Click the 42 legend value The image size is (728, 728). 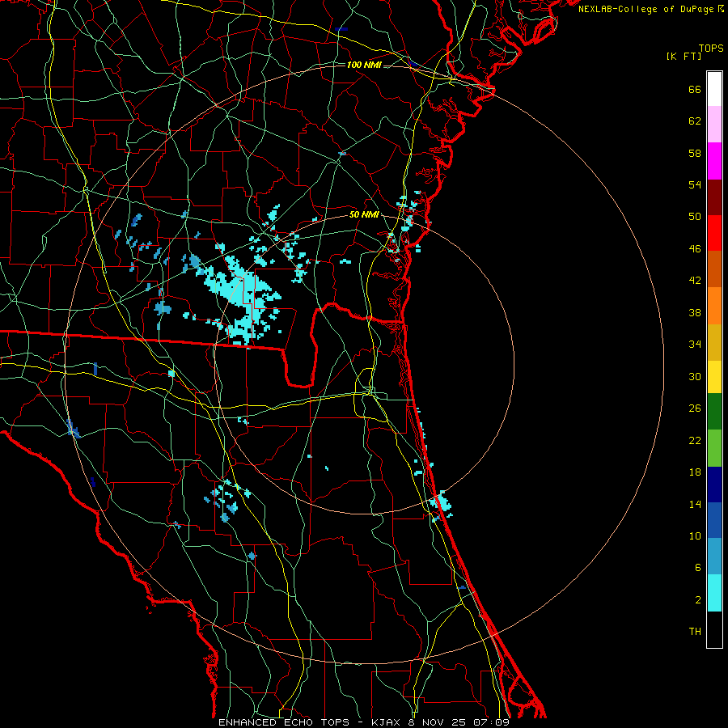[x=695, y=280]
